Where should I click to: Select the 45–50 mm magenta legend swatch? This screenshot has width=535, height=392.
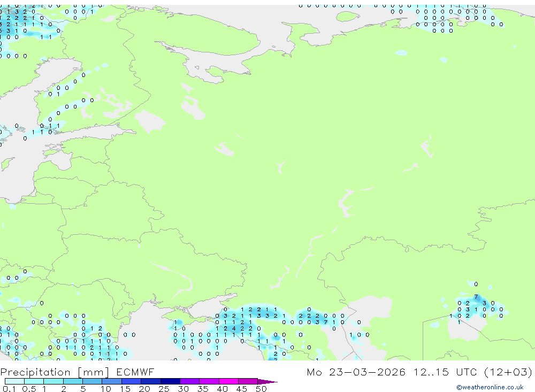coord(248,381)
